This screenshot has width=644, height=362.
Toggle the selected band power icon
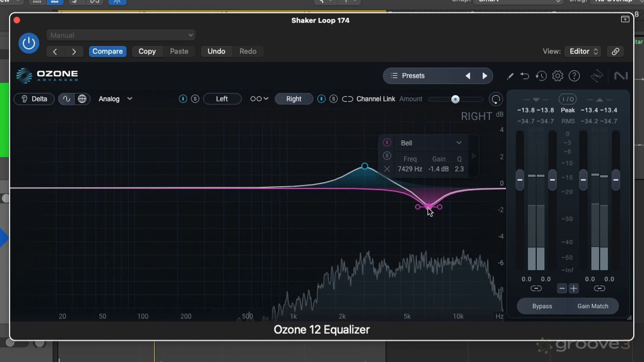387,143
